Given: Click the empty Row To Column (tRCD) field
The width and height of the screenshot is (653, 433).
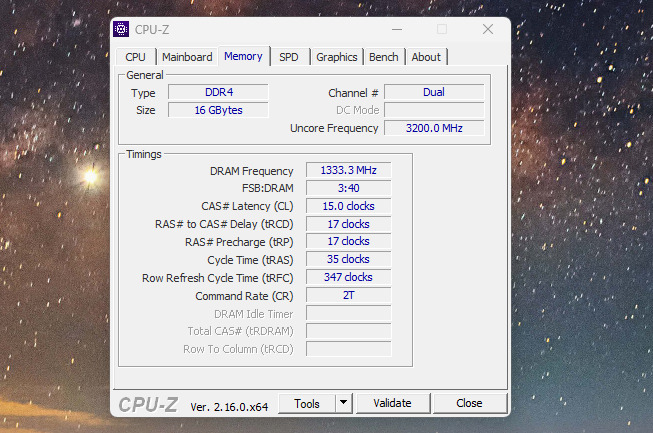Looking at the screenshot, I should tap(349, 349).
